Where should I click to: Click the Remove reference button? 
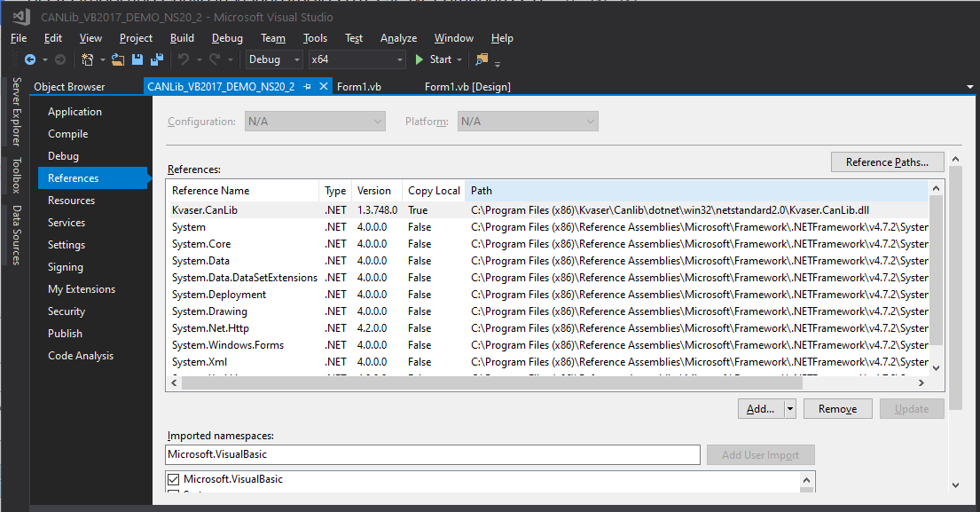pos(836,409)
